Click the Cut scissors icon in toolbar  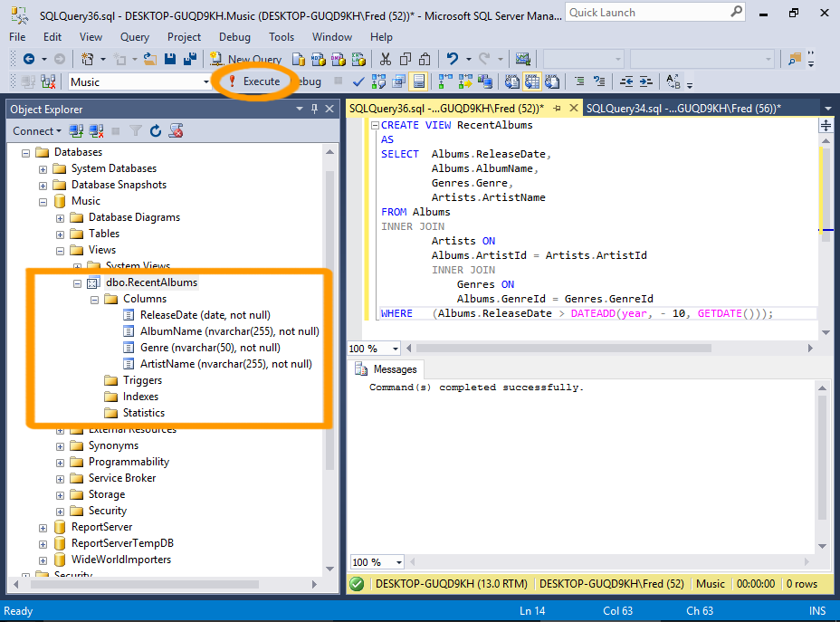click(386, 59)
